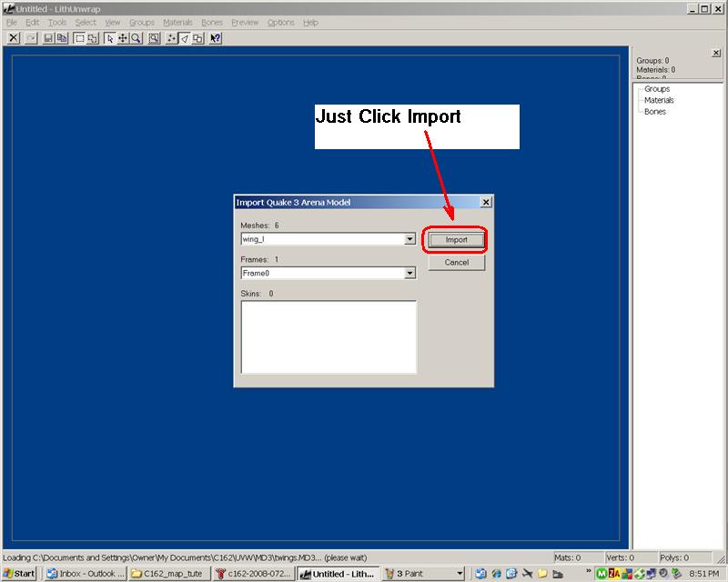Click the "Groups: 0" count in side panel
This screenshot has width=728, height=582.
tap(652, 60)
